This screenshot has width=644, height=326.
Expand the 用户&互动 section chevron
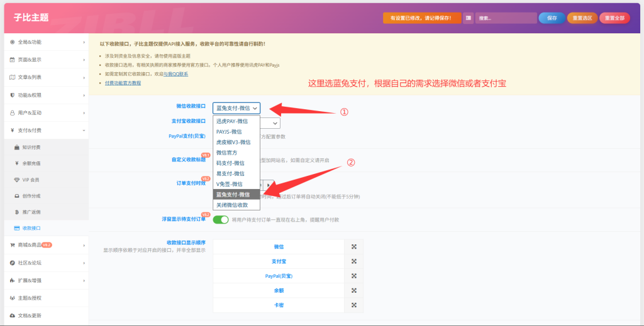click(84, 113)
